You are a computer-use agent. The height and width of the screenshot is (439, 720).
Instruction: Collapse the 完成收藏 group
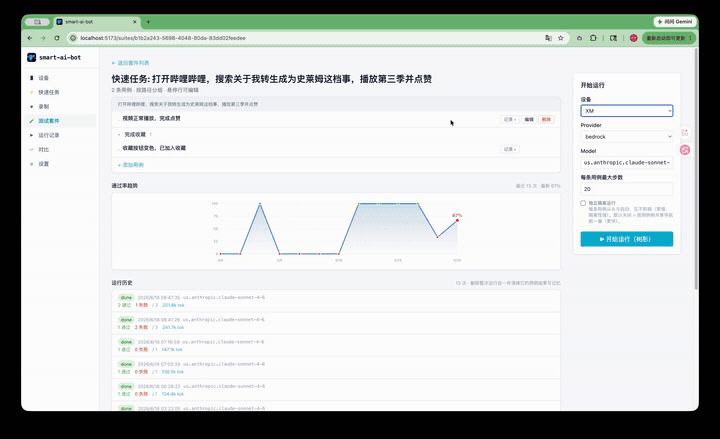point(119,135)
